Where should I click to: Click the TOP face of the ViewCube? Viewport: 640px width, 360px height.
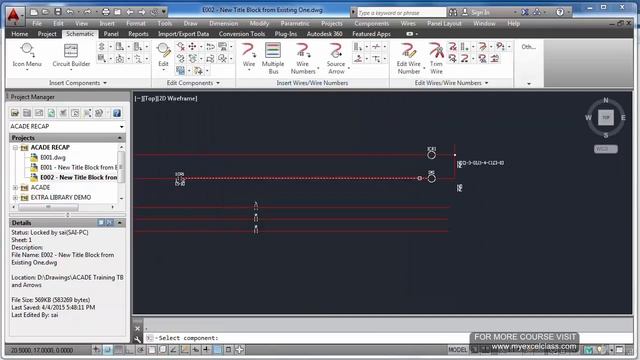pyautogui.click(x=606, y=118)
